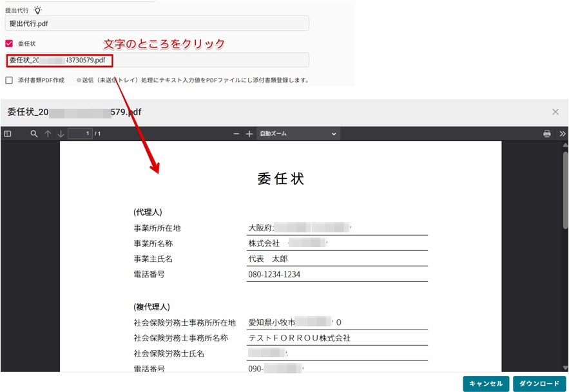Go to next page arrow
Screen dimensions: 569x392
pos(61,134)
